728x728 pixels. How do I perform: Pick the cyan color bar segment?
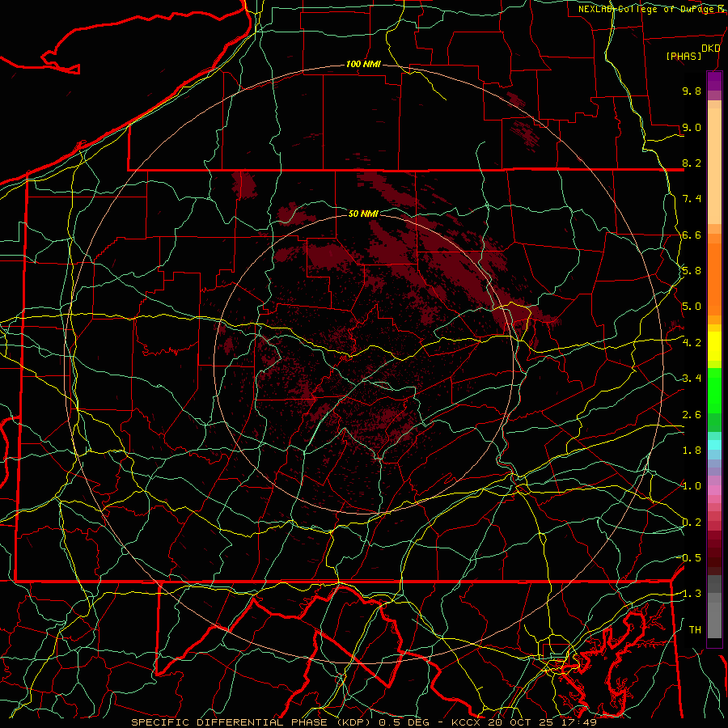(x=714, y=445)
